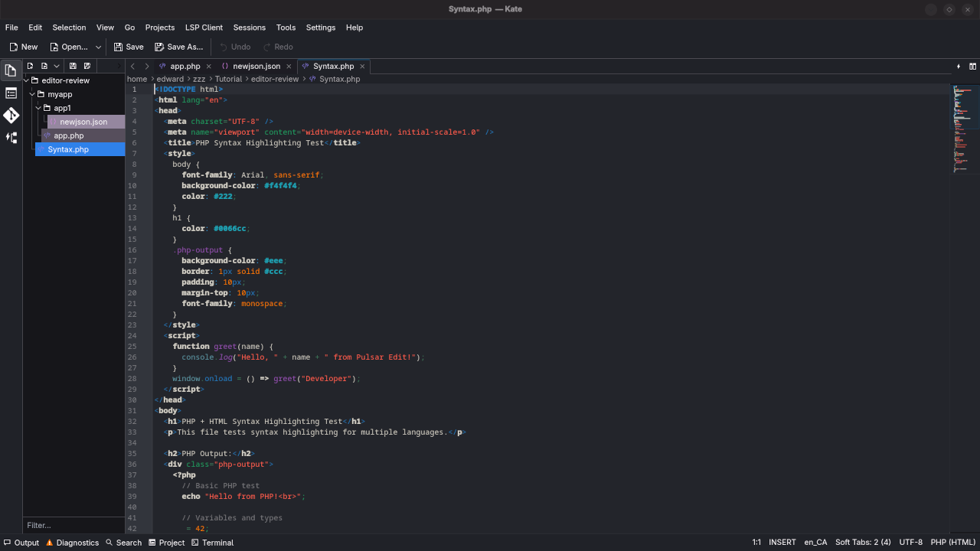The image size is (980, 551).
Task: Close the app.php tab
Action: tap(208, 67)
